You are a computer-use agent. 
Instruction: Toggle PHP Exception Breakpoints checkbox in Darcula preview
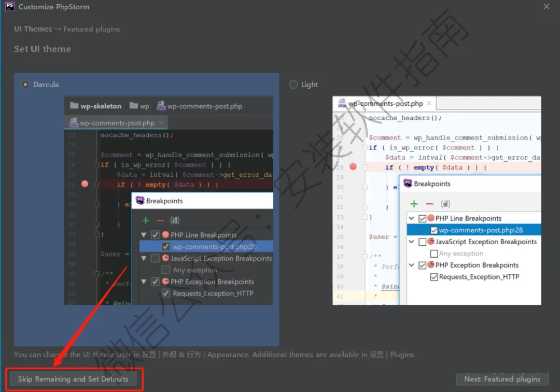pyautogui.click(x=155, y=282)
